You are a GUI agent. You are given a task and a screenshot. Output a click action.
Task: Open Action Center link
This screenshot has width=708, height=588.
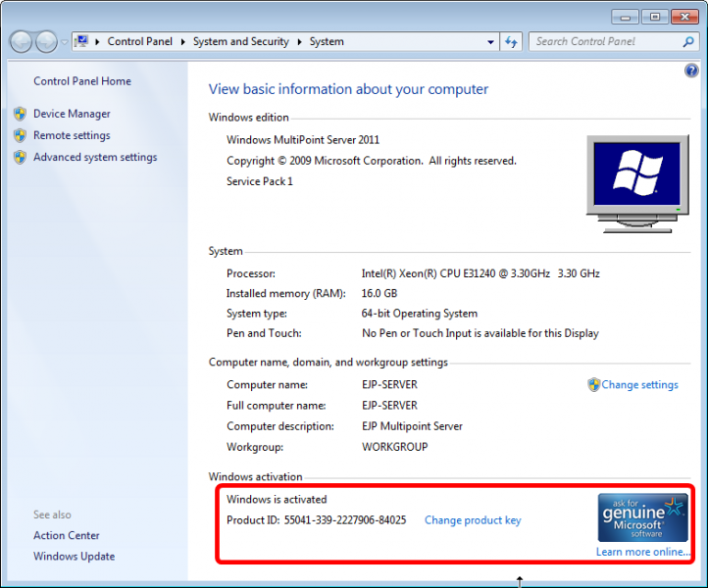(67, 536)
